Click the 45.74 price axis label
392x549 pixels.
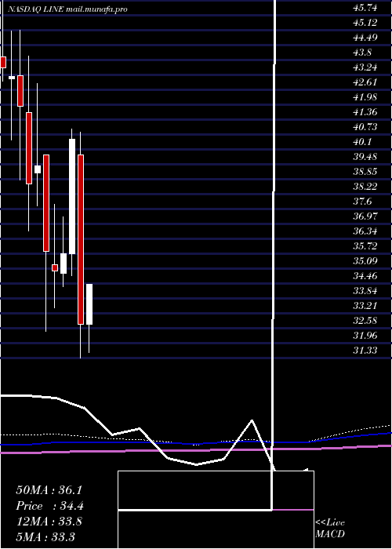pos(365,8)
